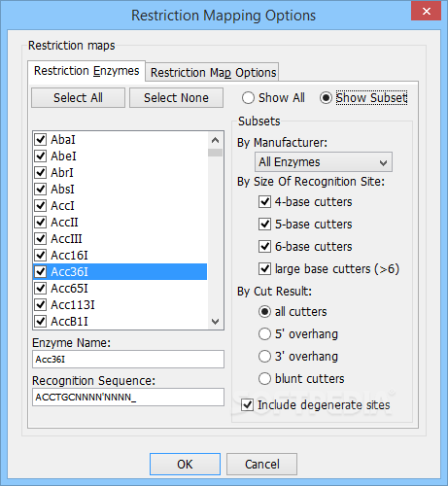Confirm with the OK button
This screenshot has width=448, height=486.
(185, 464)
